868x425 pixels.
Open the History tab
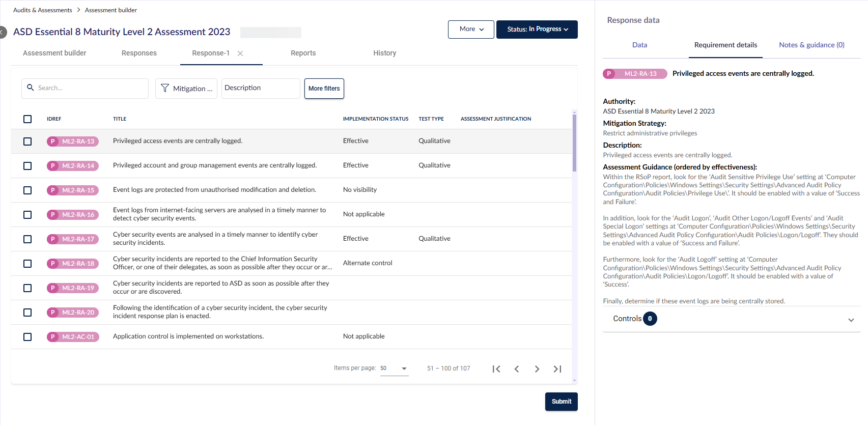(x=385, y=53)
